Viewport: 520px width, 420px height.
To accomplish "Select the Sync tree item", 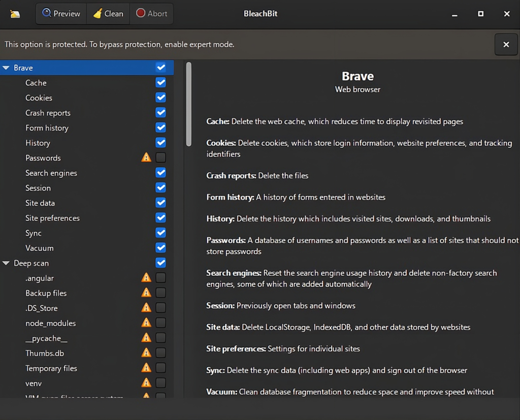I will click(x=87, y=233).
